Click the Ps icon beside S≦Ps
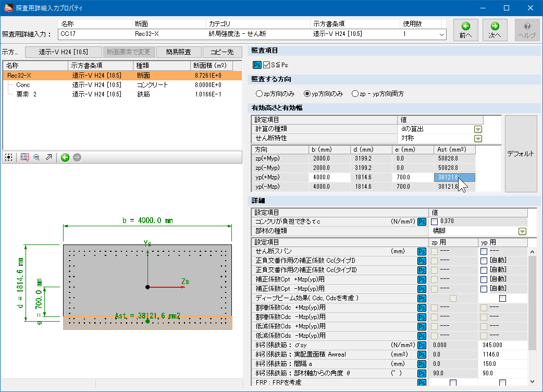The height and width of the screenshot is (392, 543). click(257, 65)
